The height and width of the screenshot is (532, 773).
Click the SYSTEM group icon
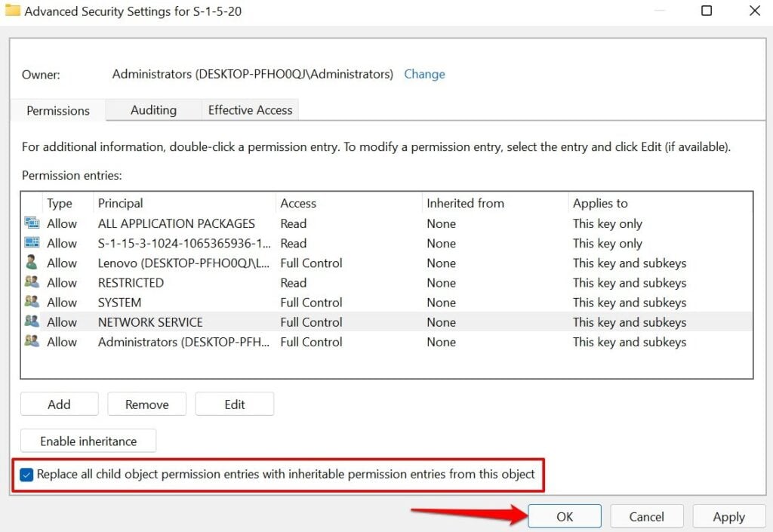[32, 302]
